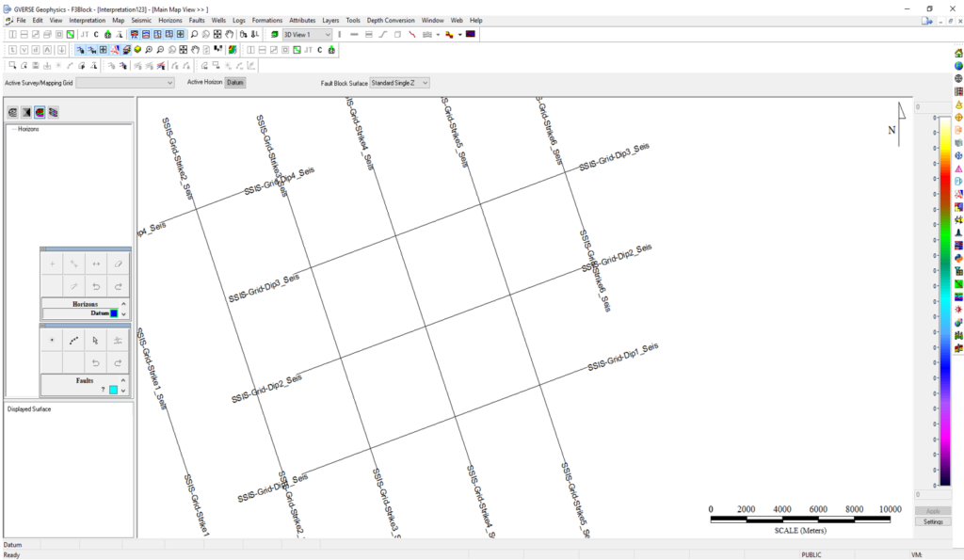Select the Pan hand tool

pyautogui.click(x=229, y=34)
